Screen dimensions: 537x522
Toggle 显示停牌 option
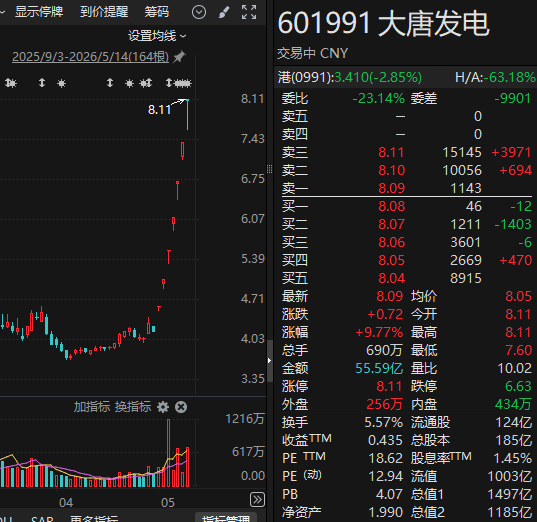tap(39, 12)
